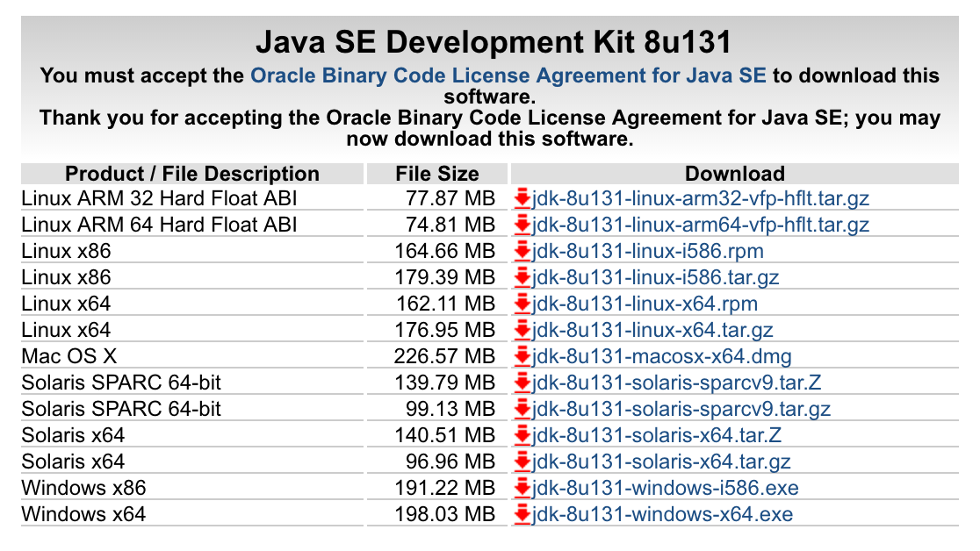Click the 74.81 MB file size
980x551 pixels.
450,225
